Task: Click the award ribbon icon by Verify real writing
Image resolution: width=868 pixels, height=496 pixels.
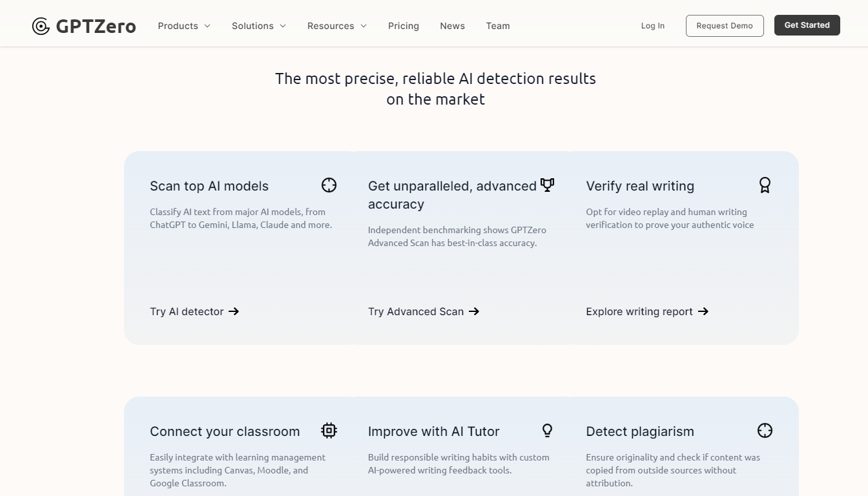Action: pos(765,185)
